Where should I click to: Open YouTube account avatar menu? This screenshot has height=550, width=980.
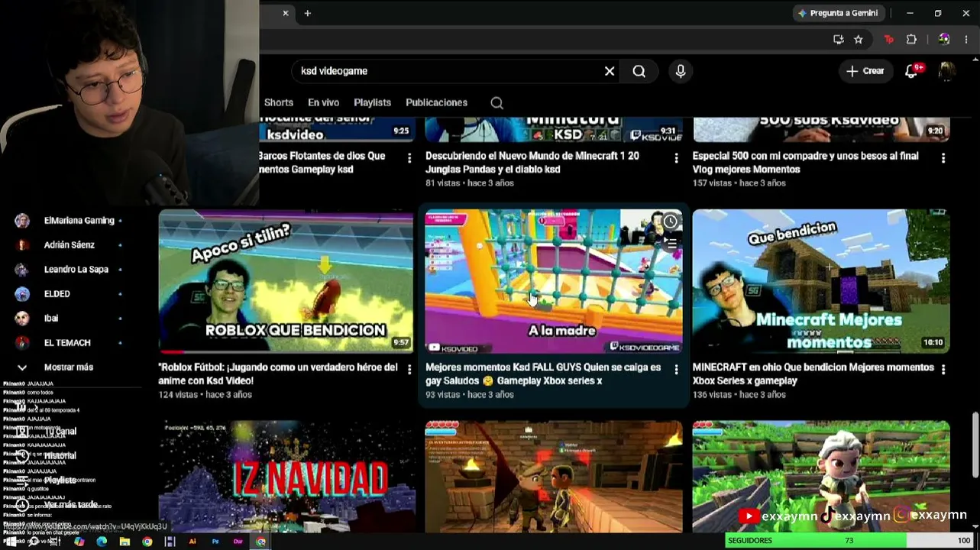pyautogui.click(x=946, y=71)
